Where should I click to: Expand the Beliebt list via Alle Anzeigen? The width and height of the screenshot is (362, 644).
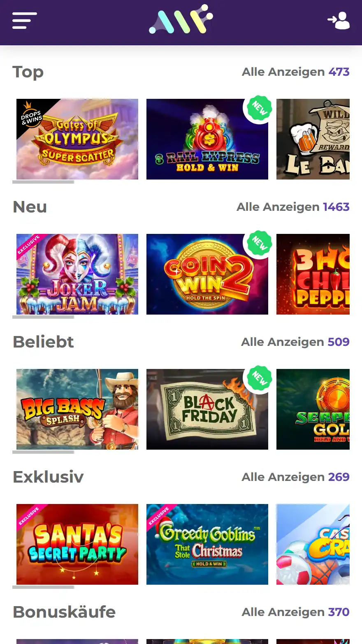pos(295,342)
